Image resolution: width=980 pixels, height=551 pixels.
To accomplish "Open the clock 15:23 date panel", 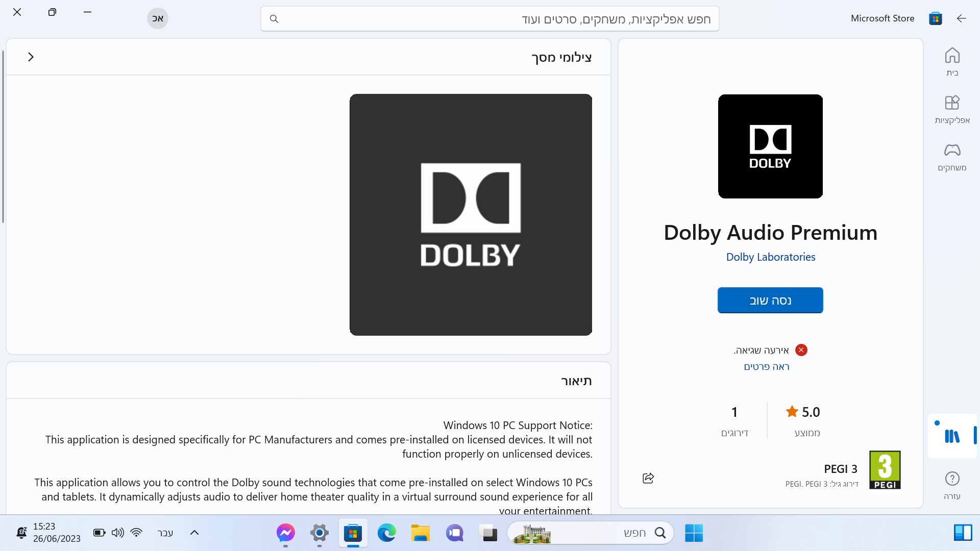I will click(57, 533).
